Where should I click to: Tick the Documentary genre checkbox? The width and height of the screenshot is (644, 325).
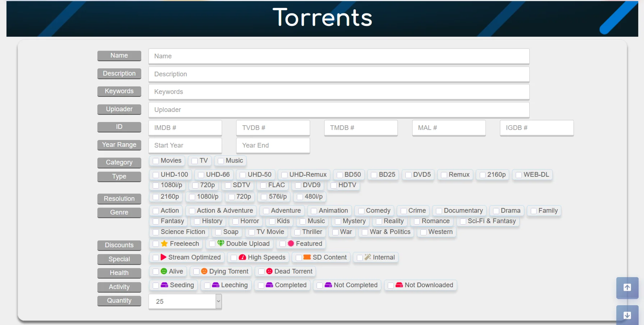[x=439, y=211]
